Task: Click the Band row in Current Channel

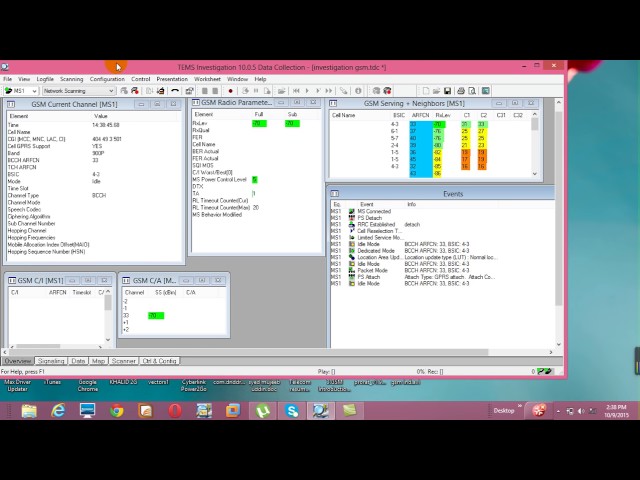Action: click(x=94, y=153)
